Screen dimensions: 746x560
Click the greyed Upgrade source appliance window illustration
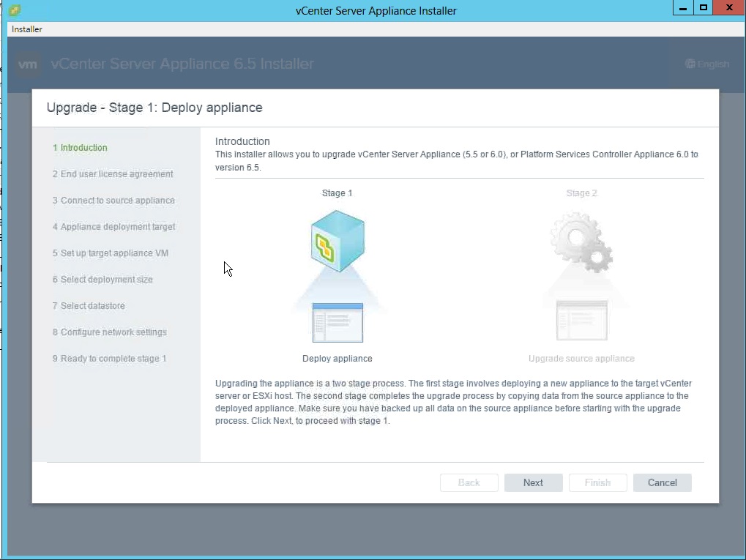click(x=581, y=321)
